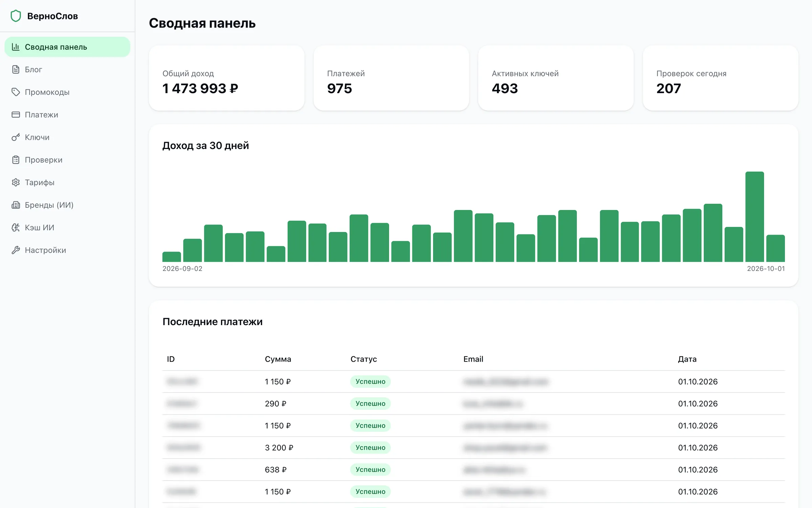The width and height of the screenshot is (812, 508).
Task: Click the 3 200 ₽ amount cell
Action: 279,448
